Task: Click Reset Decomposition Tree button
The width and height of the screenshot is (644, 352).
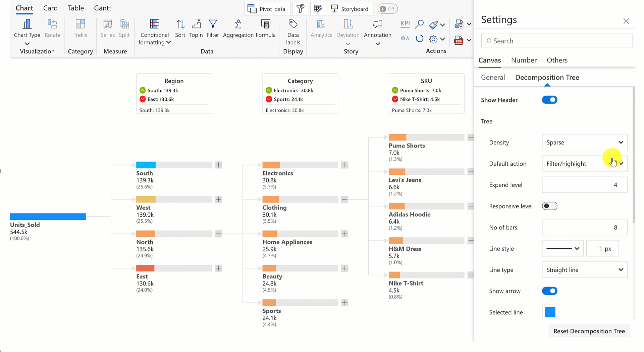Action: tap(589, 331)
